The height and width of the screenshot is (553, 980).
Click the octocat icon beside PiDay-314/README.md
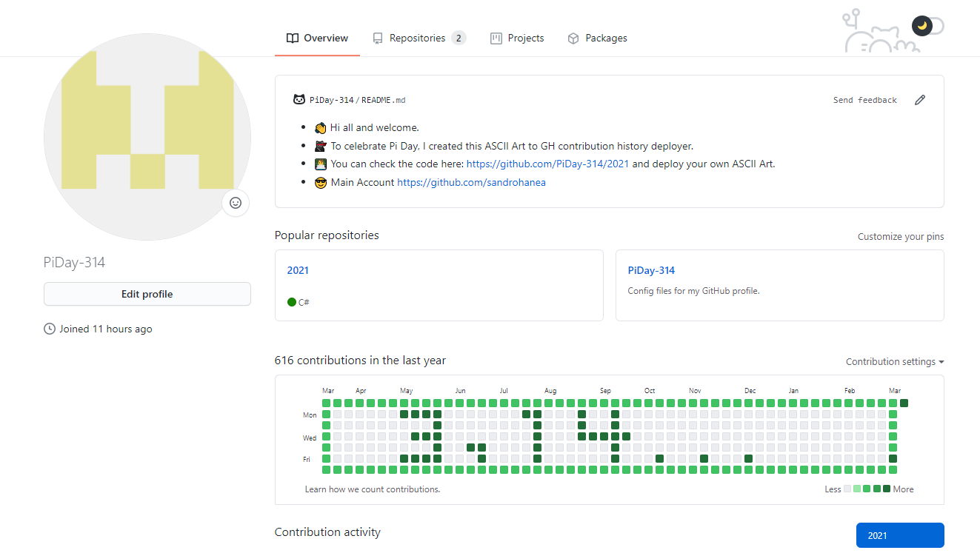[299, 99]
